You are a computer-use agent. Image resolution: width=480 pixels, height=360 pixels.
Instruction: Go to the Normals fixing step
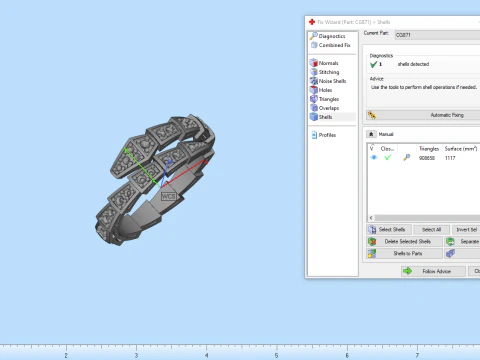(324, 63)
